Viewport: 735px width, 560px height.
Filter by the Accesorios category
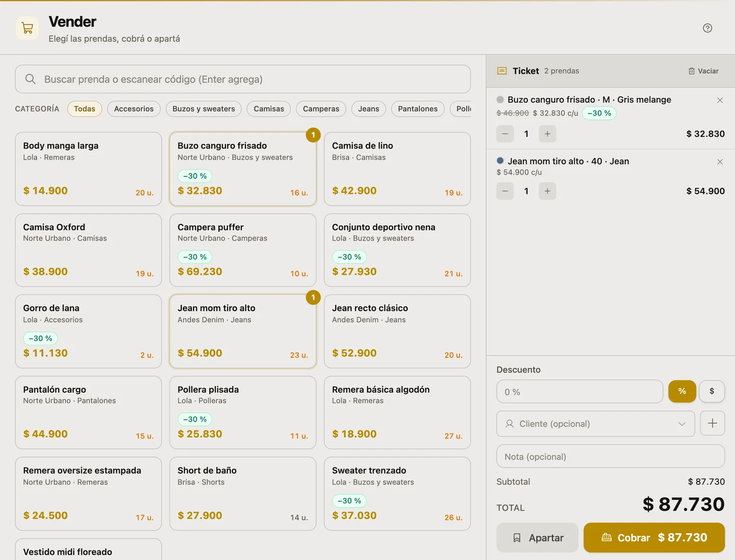134,109
